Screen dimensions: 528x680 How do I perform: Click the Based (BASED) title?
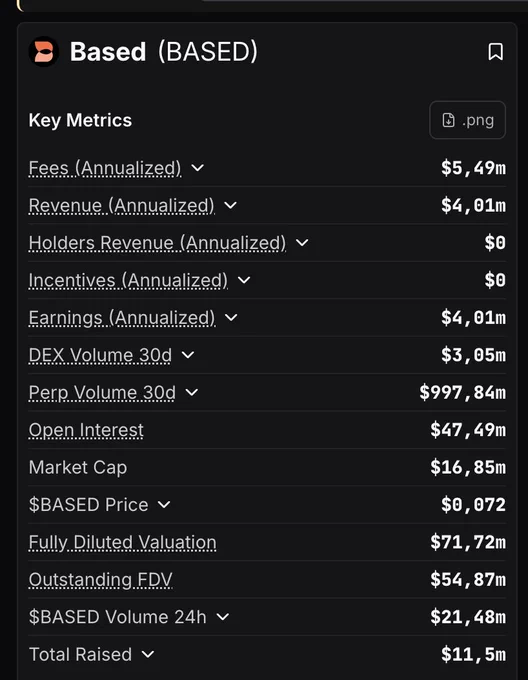pyautogui.click(x=164, y=52)
